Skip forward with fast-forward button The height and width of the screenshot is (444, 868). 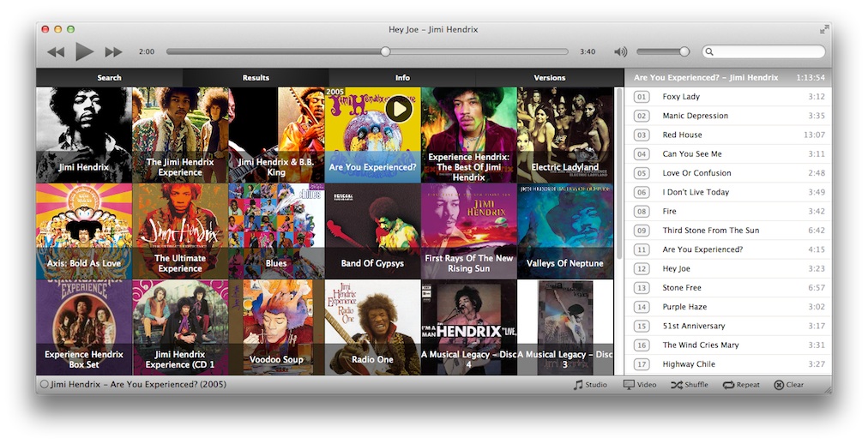point(113,52)
